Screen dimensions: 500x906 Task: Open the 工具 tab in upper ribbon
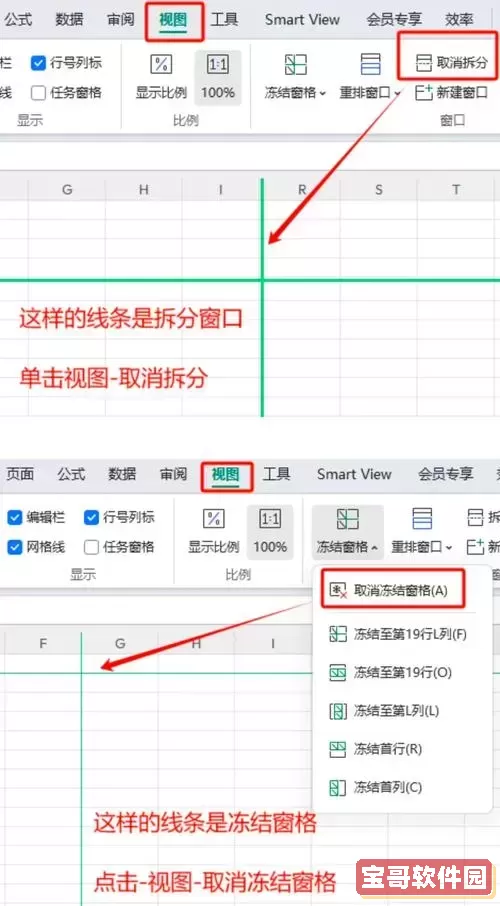224,20
